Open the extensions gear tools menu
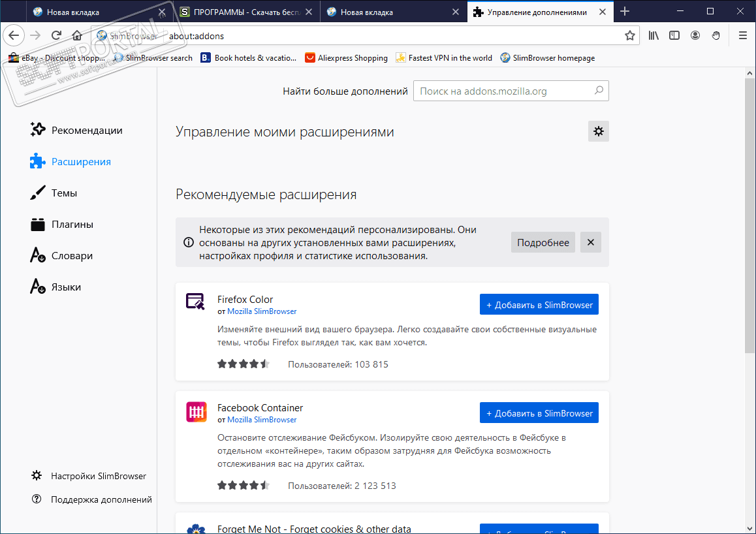Viewport: 756px width, 534px height. point(599,131)
